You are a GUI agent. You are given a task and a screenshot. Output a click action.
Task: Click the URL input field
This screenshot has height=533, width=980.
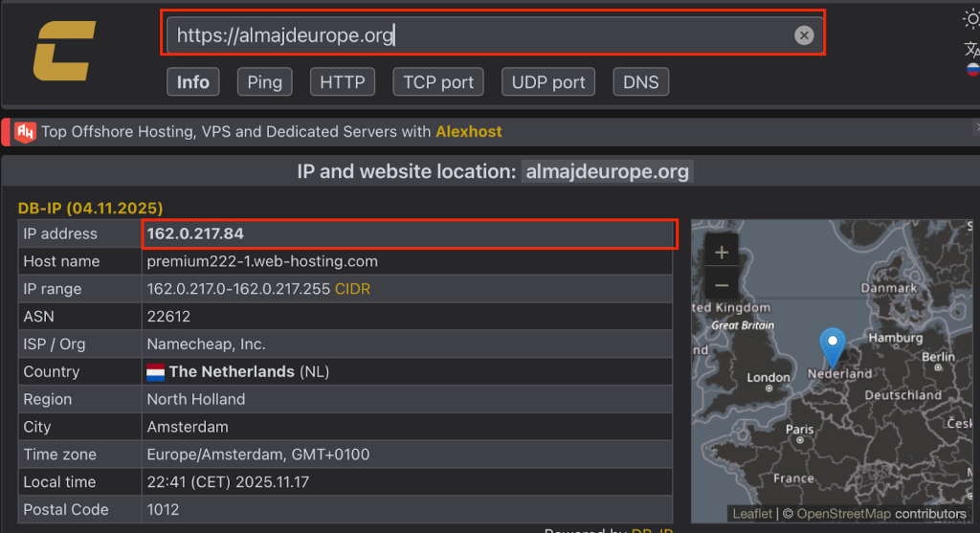(x=479, y=35)
